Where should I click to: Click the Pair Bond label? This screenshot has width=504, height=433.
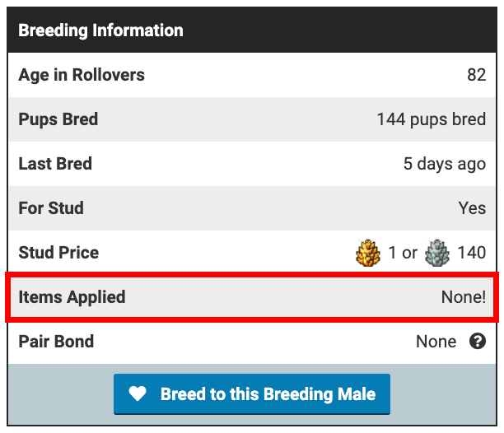pos(56,342)
